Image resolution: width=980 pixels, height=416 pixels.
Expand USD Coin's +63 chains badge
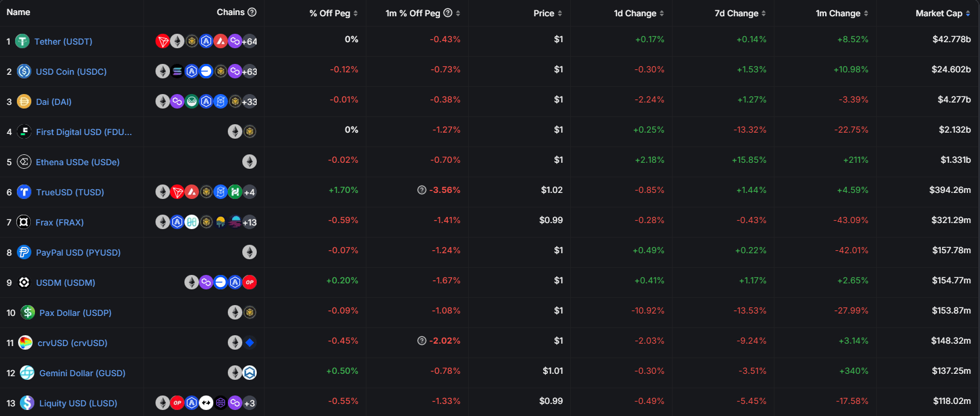point(250,72)
